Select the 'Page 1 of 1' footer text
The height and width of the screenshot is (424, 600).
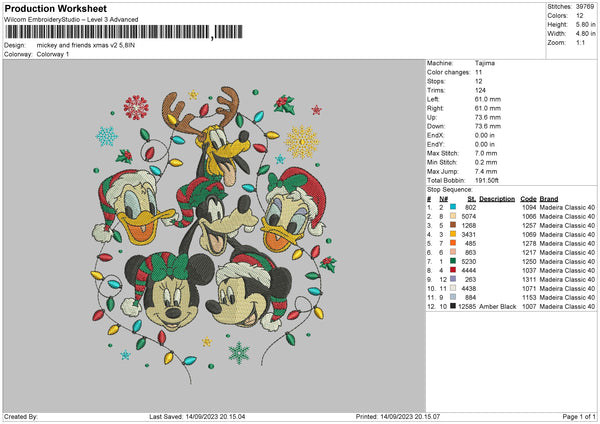(x=579, y=417)
